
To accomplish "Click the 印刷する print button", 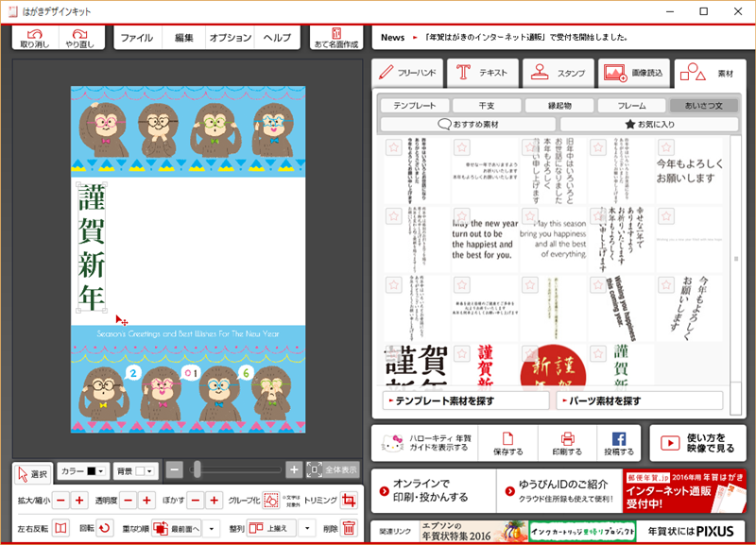I will (x=567, y=443).
